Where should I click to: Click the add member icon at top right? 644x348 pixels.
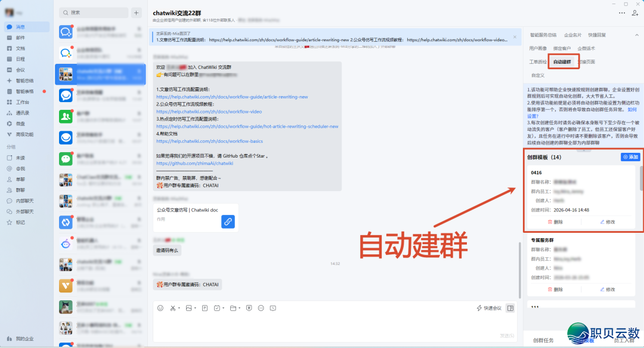pos(635,13)
